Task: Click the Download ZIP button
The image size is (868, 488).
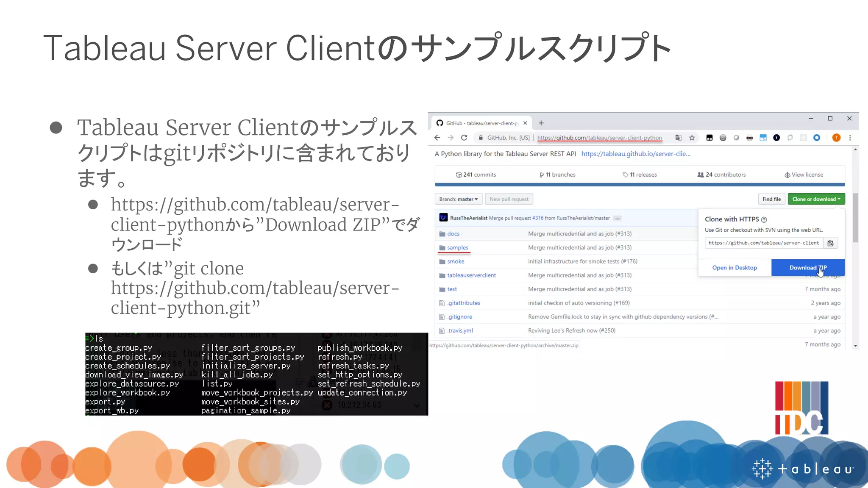Action: click(808, 268)
